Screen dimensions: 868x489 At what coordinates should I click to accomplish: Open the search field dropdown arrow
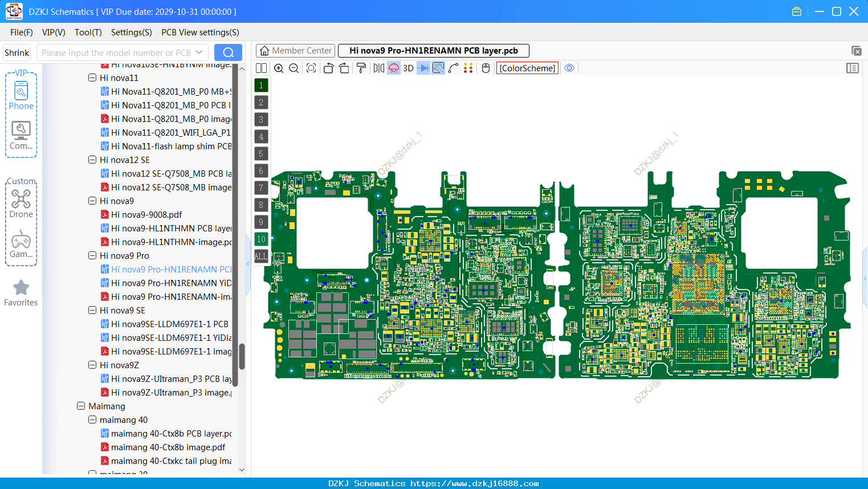click(x=199, y=52)
